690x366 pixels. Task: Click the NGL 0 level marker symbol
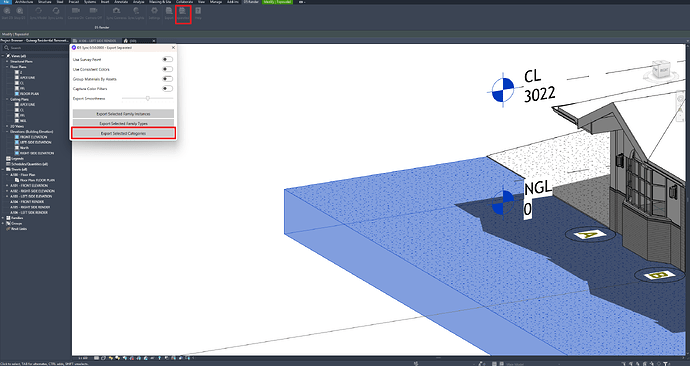[x=503, y=202]
